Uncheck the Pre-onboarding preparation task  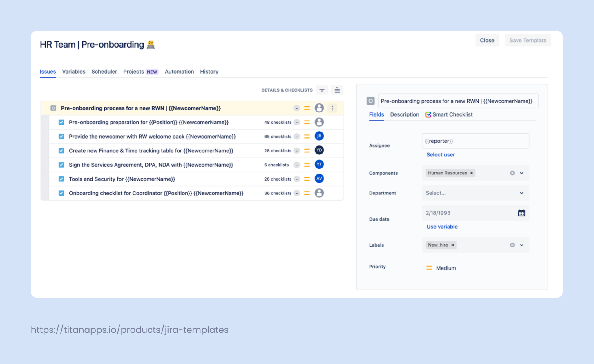click(61, 122)
